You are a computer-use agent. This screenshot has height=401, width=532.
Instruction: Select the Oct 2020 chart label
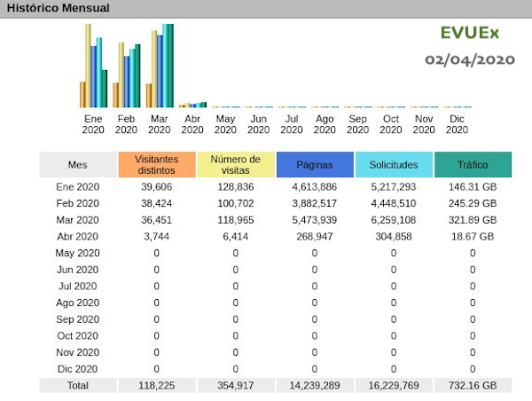[x=390, y=124]
